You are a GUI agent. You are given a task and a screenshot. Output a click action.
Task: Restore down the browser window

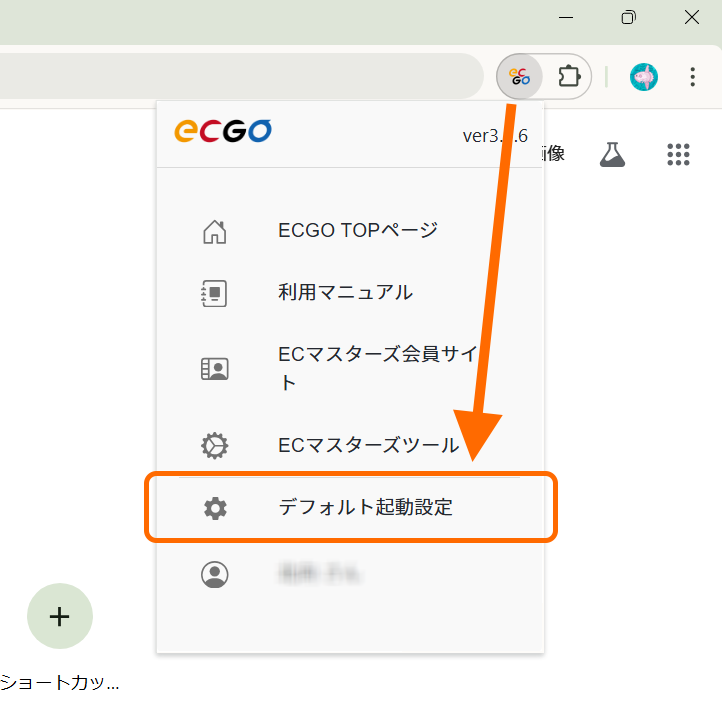(x=628, y=17)
